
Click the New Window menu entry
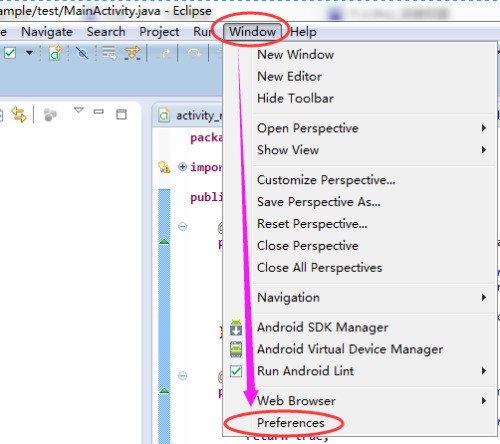295,54
